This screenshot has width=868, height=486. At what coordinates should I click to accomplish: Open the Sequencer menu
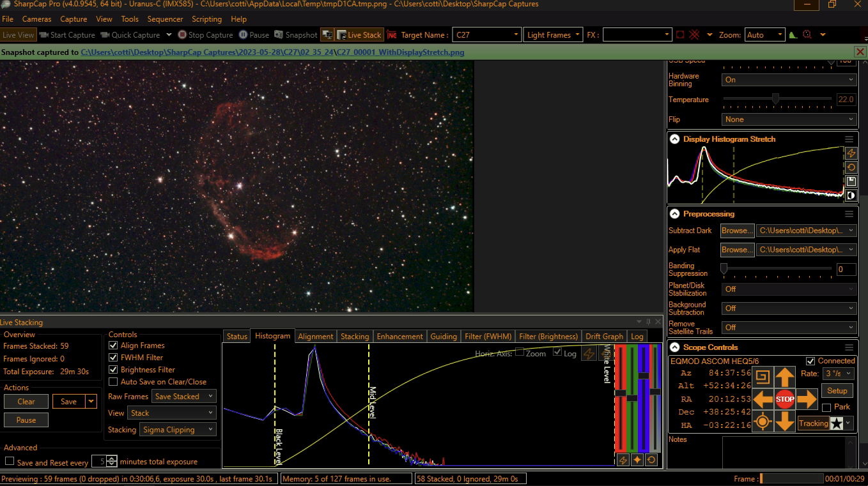click(165, 19)
